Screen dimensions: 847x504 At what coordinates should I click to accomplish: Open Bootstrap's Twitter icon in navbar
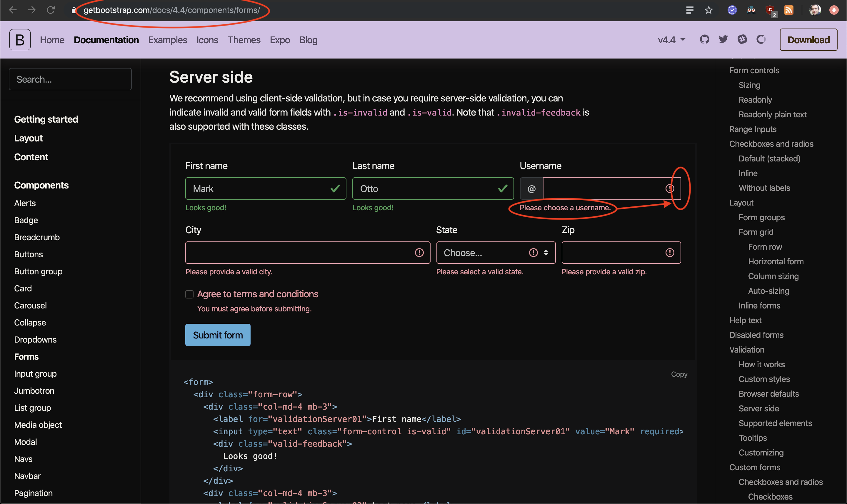[723, 40]
